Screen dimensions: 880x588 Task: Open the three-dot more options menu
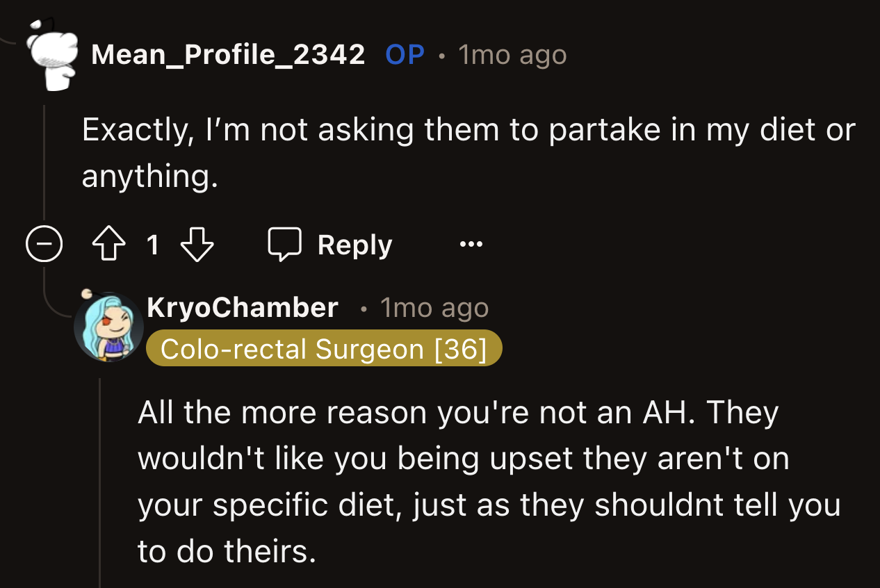pyautogui.click(x=471, y=245)
